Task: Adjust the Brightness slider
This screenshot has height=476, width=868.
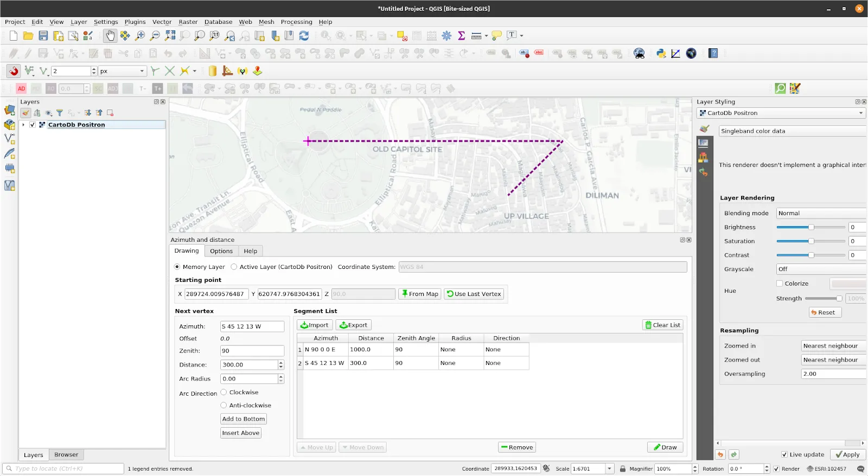Action: pyautogui.click(x=810, y=227)
